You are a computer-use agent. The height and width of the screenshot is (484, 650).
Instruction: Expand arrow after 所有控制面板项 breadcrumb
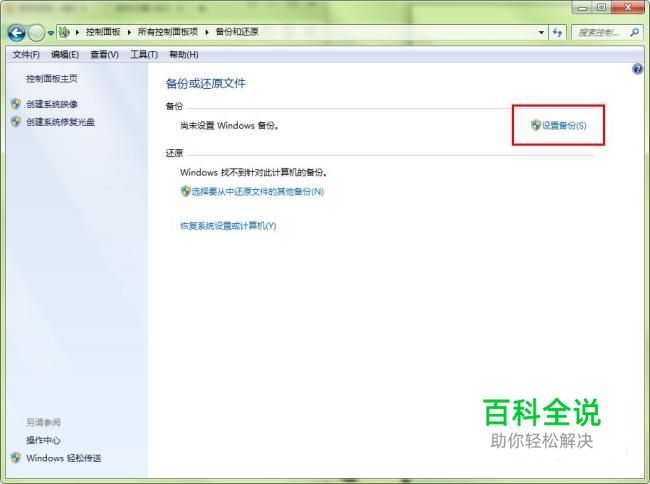tap(207, 32)
